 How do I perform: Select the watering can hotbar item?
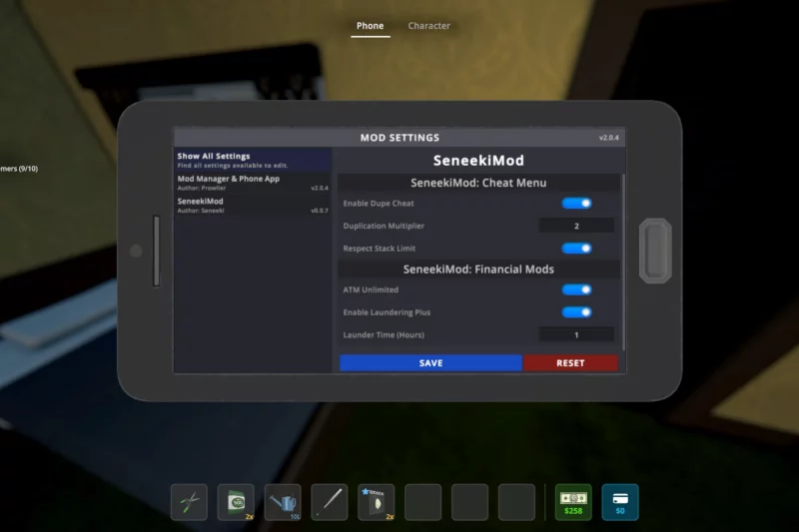283,502
